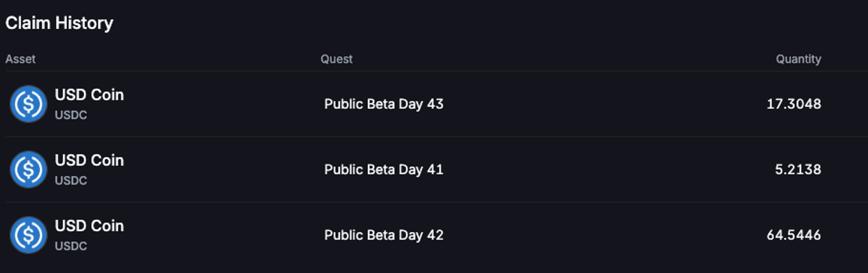Click the USDC icon for Day 43 row

click(28, 103)
